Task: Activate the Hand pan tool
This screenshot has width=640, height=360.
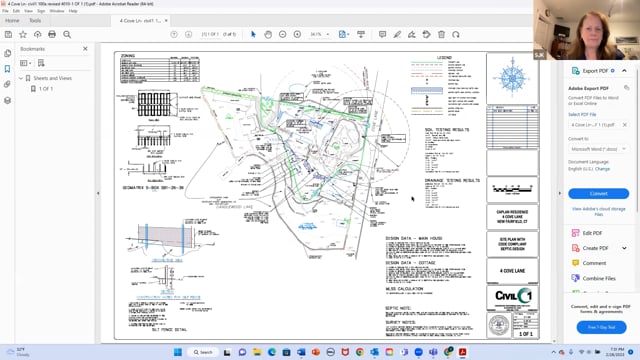Action: pyautogui.click(x=268, y=35)
